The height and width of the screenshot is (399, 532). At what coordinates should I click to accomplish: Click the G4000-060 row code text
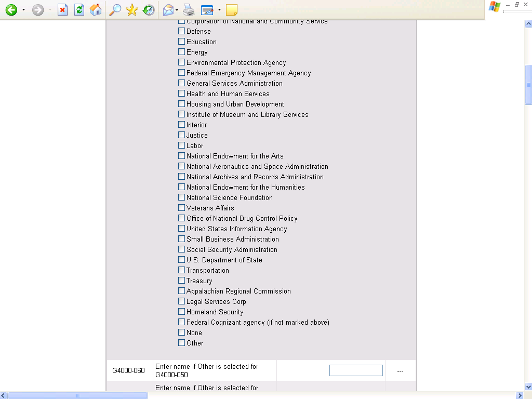pyautogui.click(x=128, y=370)
